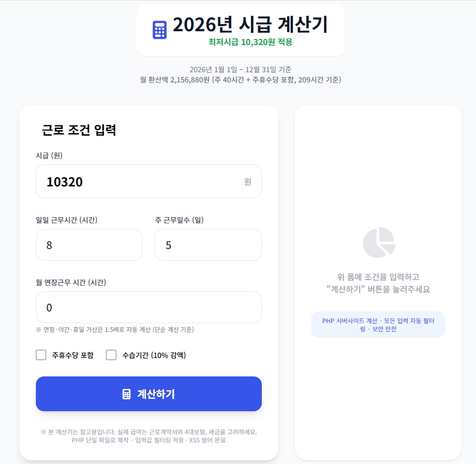Click the 월 연장근무 시간 input field
The width and height of the screenshot is (476, 464).
tap(149, 307)
